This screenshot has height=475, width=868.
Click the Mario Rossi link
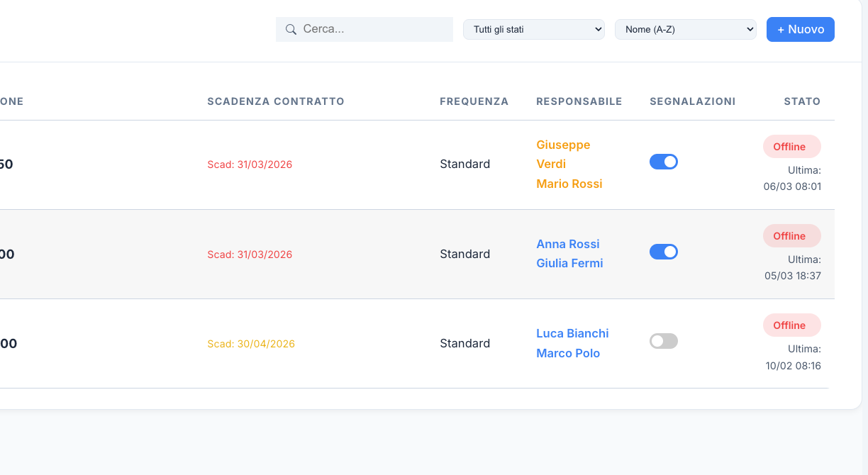click(x=569, y=184)
